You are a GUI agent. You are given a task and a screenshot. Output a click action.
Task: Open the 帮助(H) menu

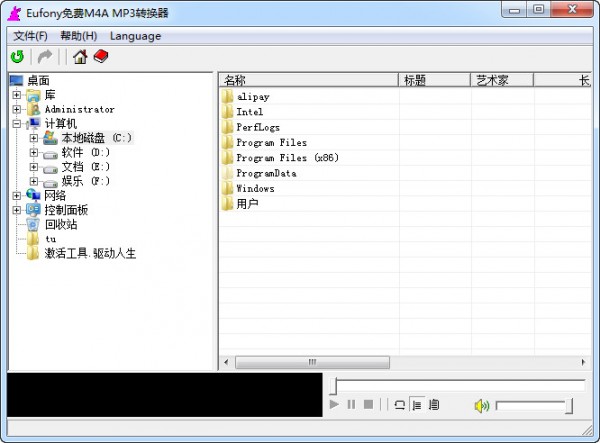tap(78, 36)
